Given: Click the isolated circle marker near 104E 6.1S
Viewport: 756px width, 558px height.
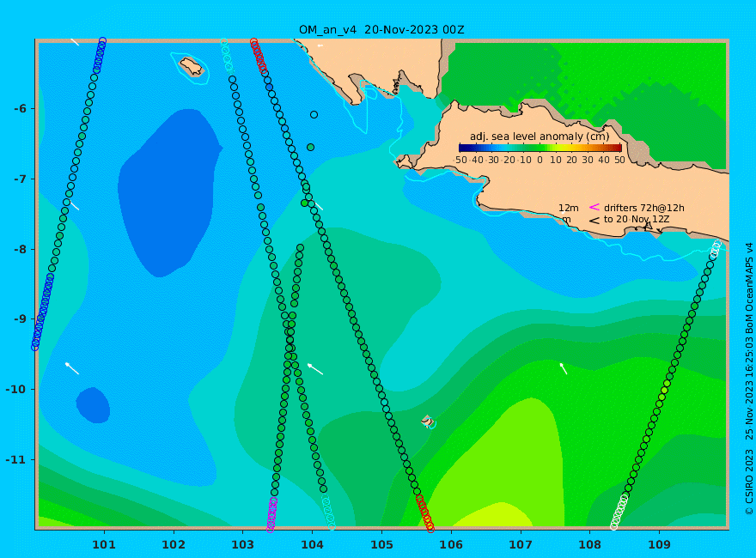Looking at the screenshot, I should [x=314, y=115].
